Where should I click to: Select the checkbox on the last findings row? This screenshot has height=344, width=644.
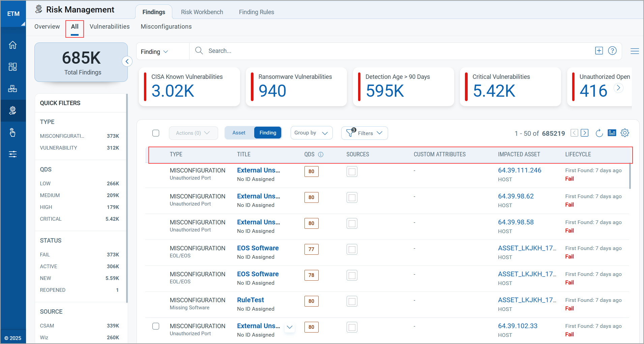(x=156, y=326)
